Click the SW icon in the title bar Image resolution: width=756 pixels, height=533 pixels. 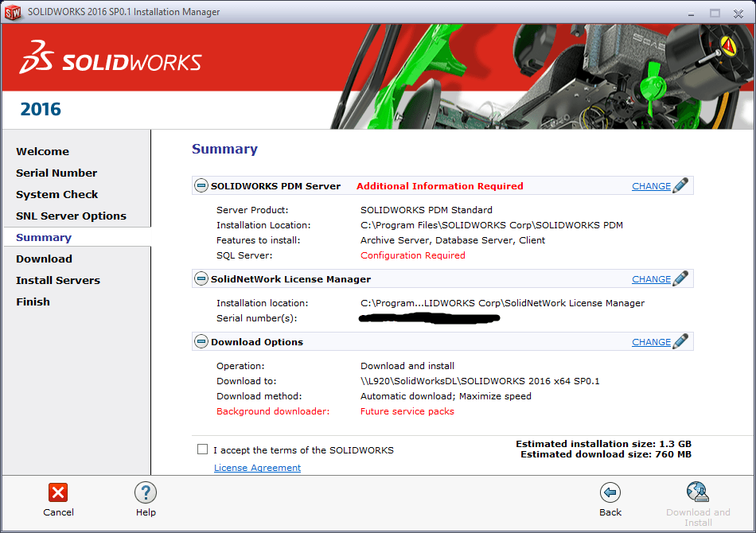click(13, 12)
